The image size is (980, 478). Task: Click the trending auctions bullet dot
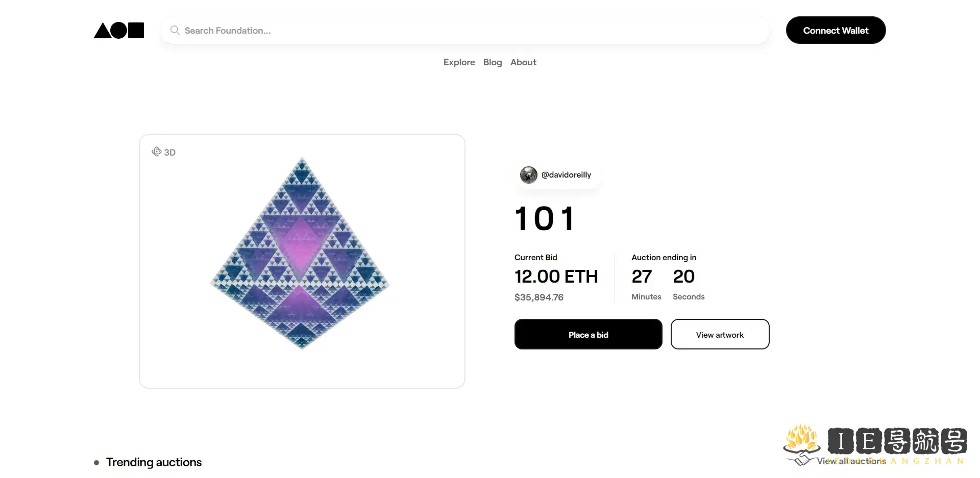pyautogui.click(x=96, y=463)
